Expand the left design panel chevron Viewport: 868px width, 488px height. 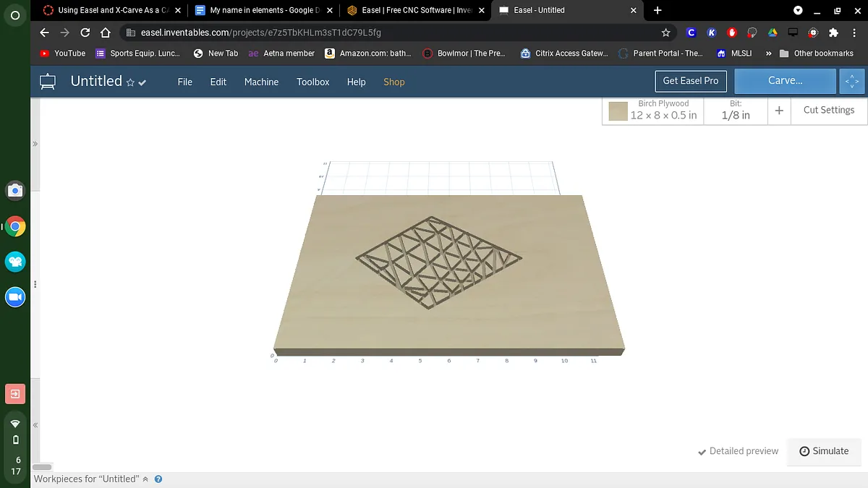coord(35,144)
